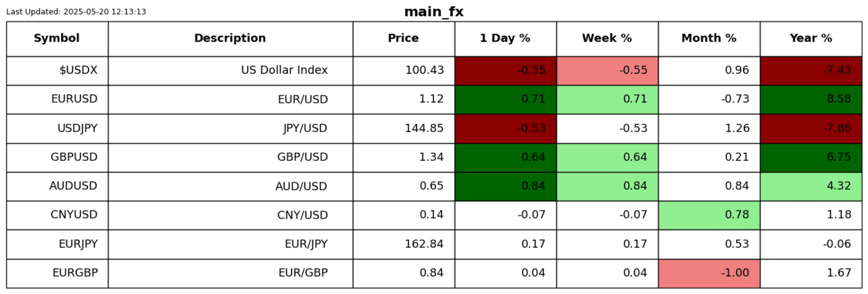The image size is (868, 294).
Task: Select the light green 0.78 Month cell
Action: (x=709, y=215)
